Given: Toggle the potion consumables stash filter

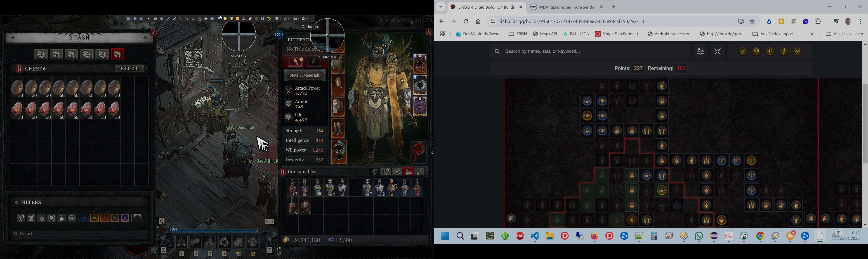Looking at the screenshot, I should (62, 218).
